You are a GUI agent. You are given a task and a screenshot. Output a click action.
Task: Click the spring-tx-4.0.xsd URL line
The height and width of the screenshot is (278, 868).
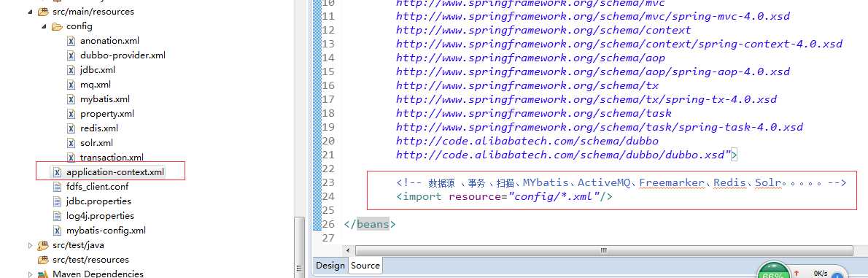click(x=586, y=99)
